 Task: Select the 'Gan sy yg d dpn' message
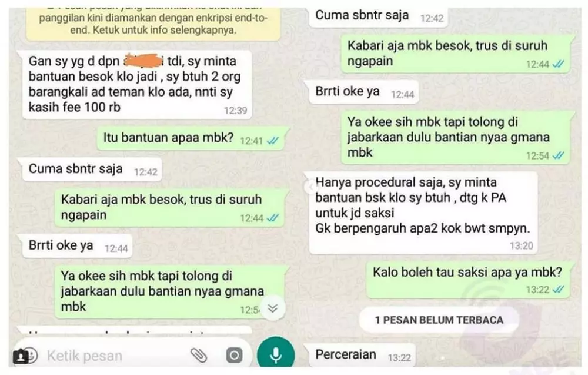click(136, 84)
